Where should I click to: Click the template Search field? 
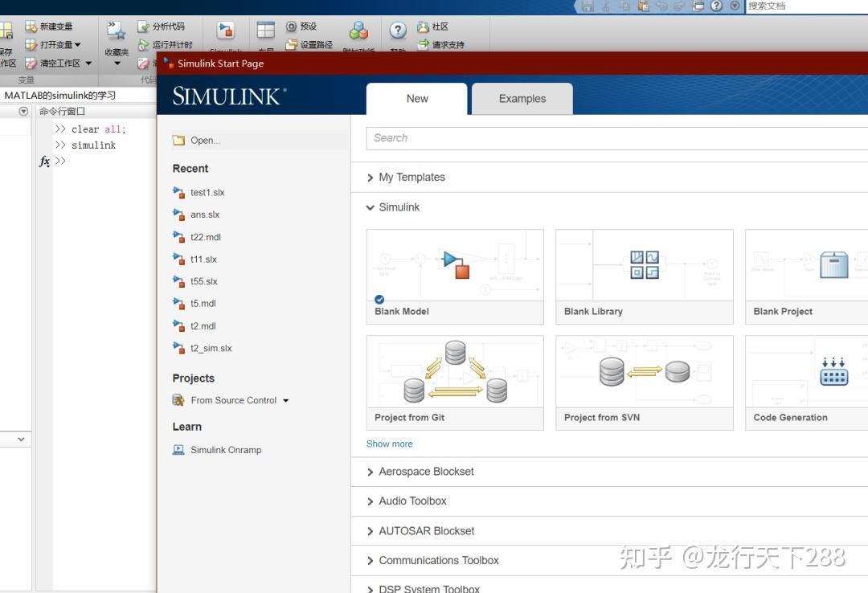(616, 138)
